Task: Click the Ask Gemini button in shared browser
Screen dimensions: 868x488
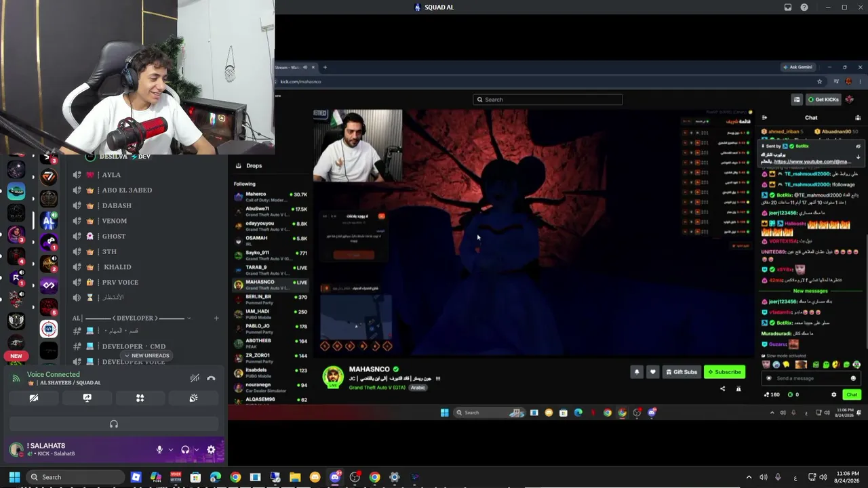Action: coord(797,67)
